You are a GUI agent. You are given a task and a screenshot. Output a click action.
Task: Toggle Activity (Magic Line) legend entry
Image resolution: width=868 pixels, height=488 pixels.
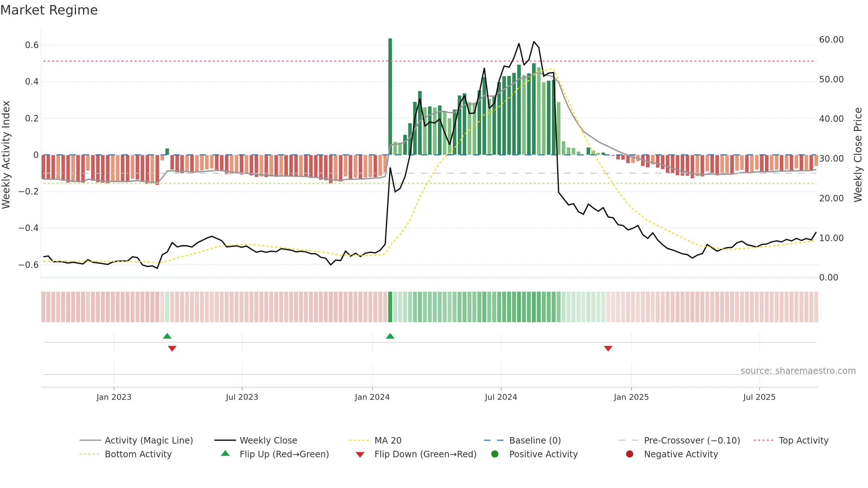136,440
